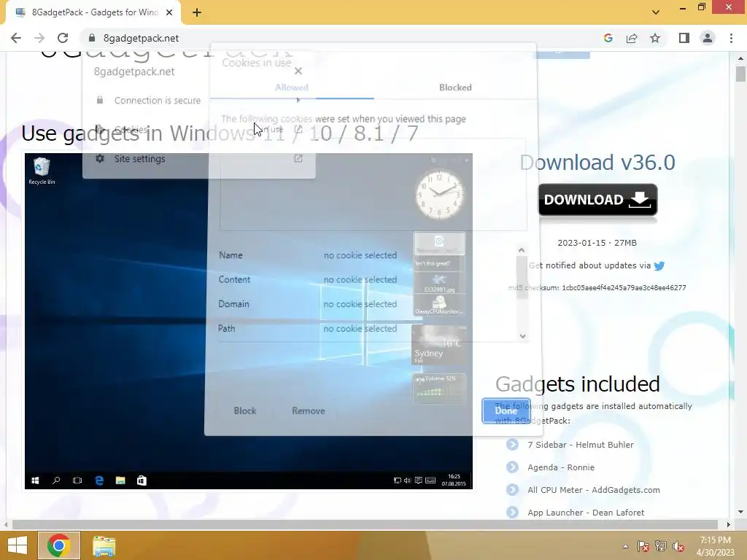Image resolution: width=747 pixels, height=560 pixels.
Task: Click the cookie list scroll up arrow
Action: coord(522,250)
